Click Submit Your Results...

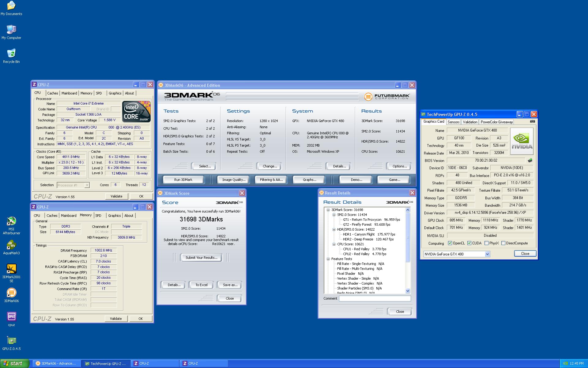coord(201,258)
